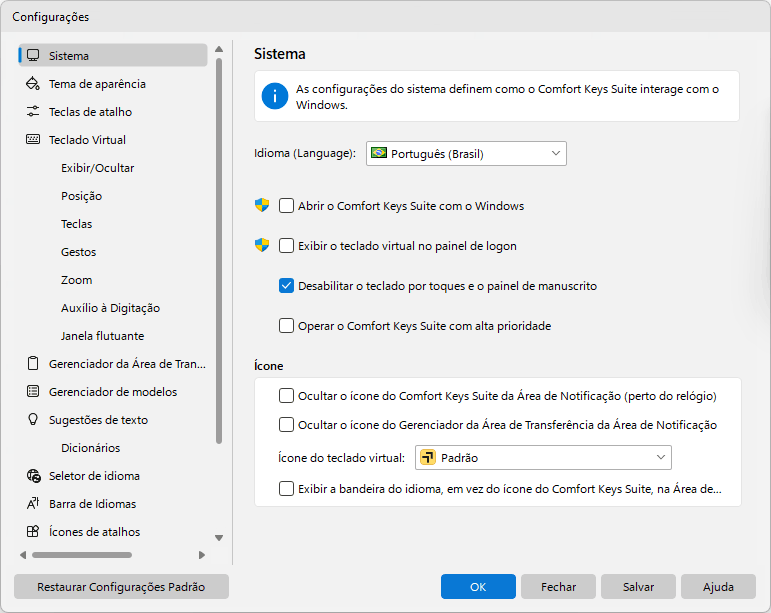The width and height of the screenshot is (771, 613).
Task: Click the blue information icon in Sistema banner
Action: pos(275,96)
